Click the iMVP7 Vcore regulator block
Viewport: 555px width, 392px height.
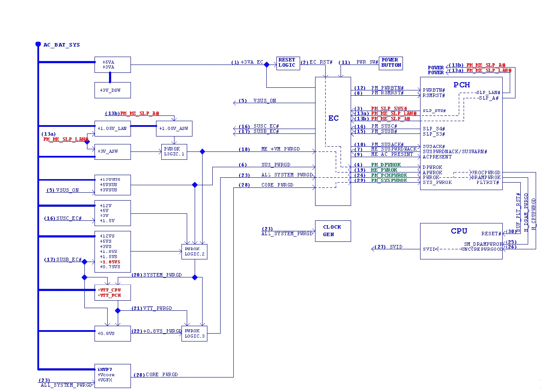point(112,375)
